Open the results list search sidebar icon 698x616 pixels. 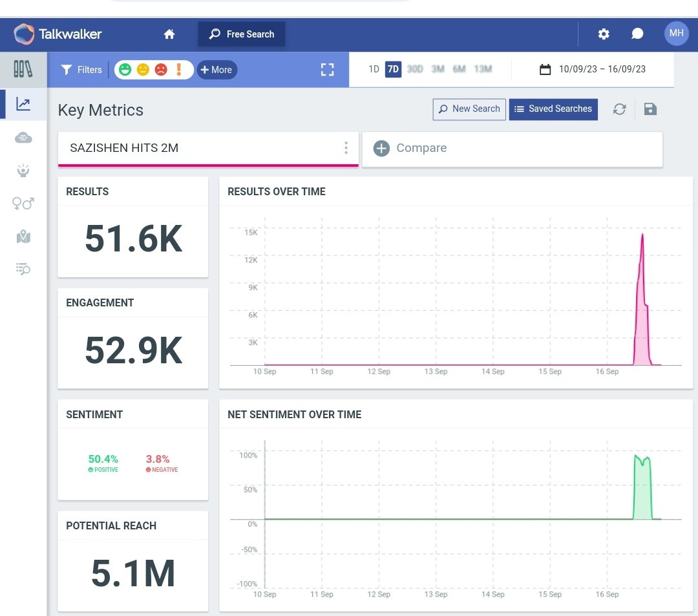(x=23, y=269)
